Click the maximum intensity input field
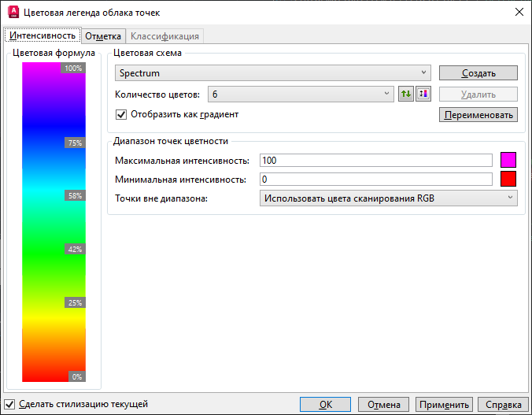 (x=376, y=161)
